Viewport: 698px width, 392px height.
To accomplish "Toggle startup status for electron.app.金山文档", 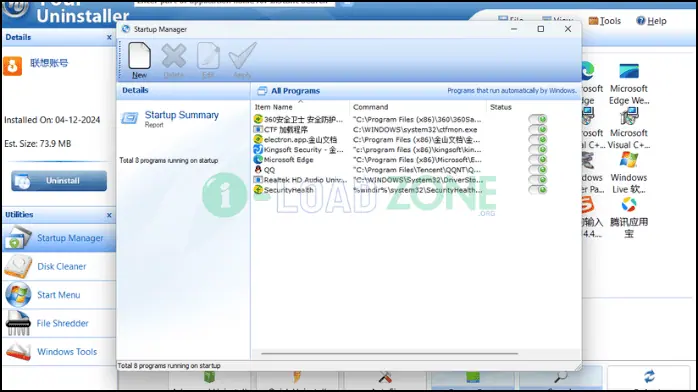I will [x=538, y=139].
